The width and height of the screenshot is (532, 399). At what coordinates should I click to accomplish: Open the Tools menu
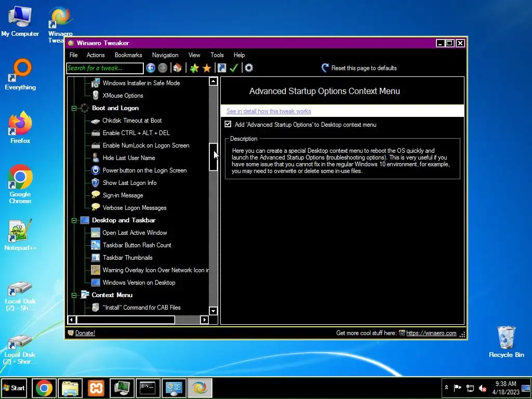(x=217, y=55)
